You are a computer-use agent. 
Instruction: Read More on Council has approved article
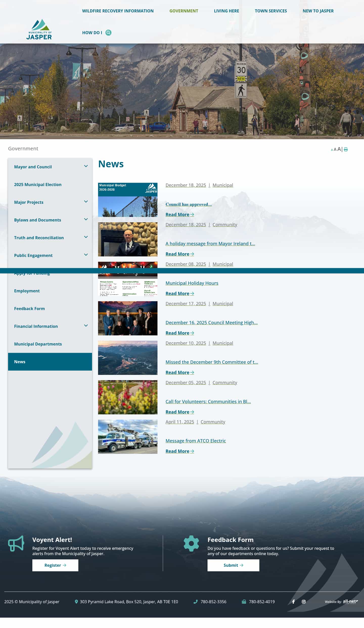180,214
